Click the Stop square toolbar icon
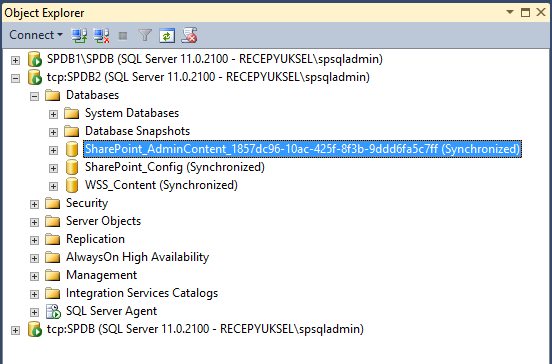This screenshot has height=364, width=552. point(123,36)
